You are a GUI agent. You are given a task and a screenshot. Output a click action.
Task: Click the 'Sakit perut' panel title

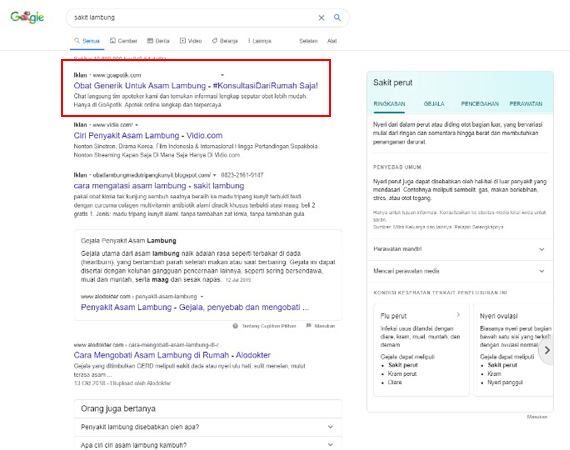pyautogui.click(x=393, y=83)
